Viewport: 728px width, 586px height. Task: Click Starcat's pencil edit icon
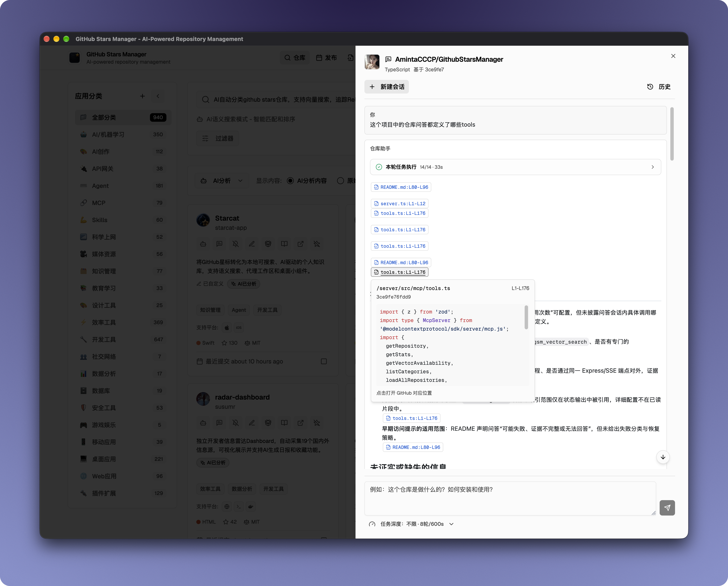click(252, 244)
